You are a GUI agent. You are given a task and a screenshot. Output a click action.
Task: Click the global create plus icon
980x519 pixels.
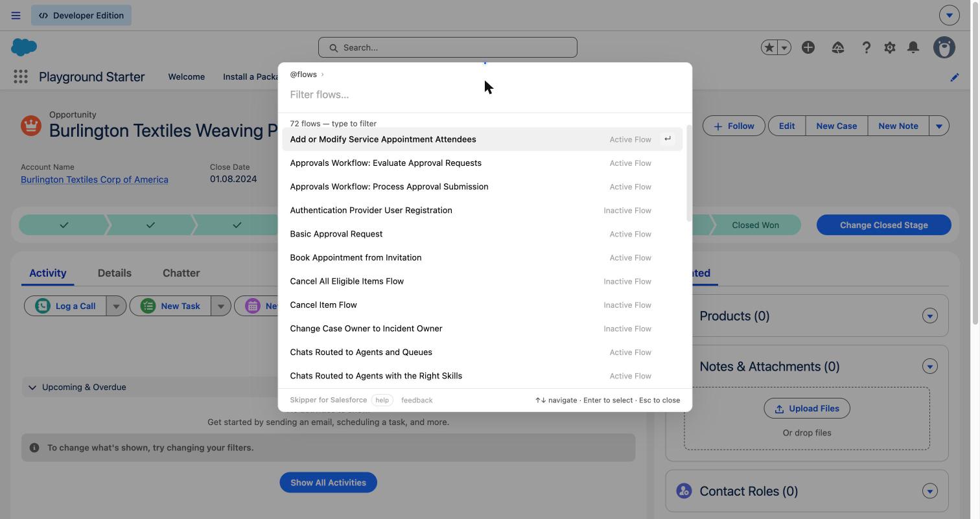click(808, 47)
